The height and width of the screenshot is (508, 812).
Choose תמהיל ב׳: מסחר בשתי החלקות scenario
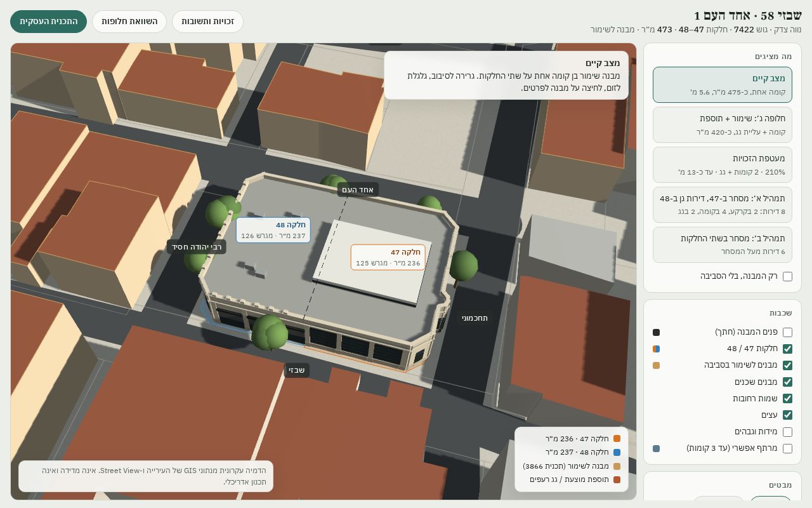pyautogui.click(x=723, y=245)
